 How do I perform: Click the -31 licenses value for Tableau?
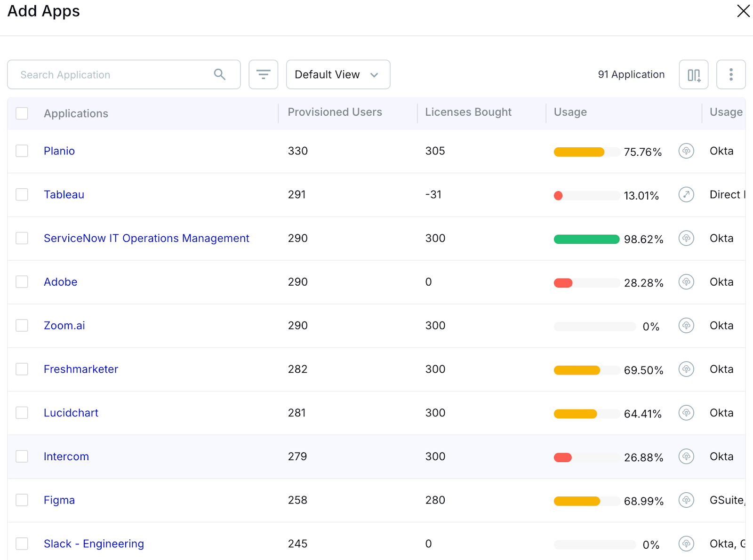point(433,194)
